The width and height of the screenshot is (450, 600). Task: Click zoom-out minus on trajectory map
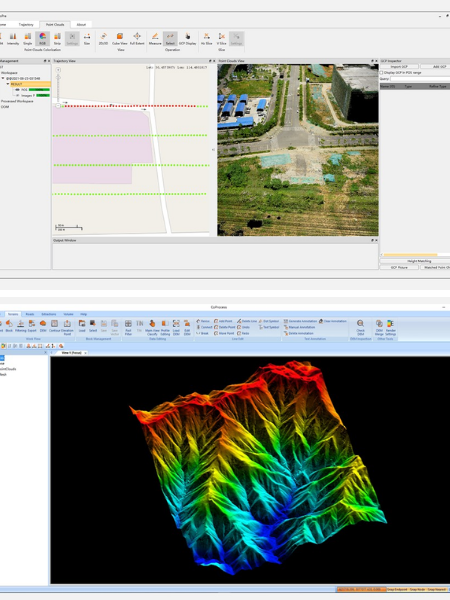tap(58, 105)
